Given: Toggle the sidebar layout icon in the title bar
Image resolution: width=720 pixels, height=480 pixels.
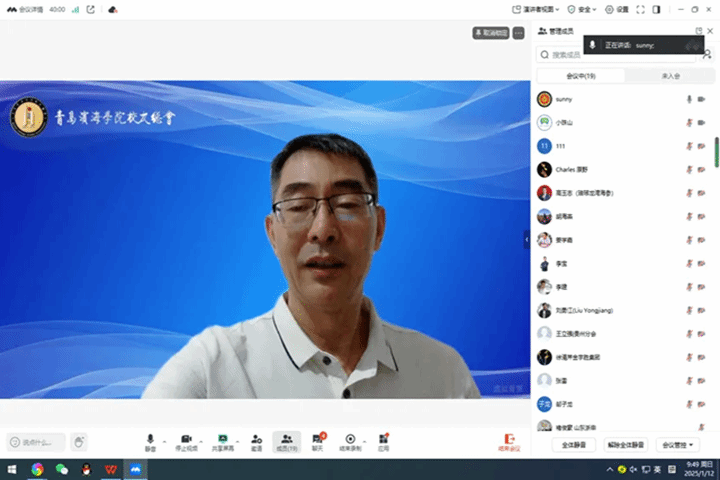Looking at the screenshot, I should (x=656, y=9).
